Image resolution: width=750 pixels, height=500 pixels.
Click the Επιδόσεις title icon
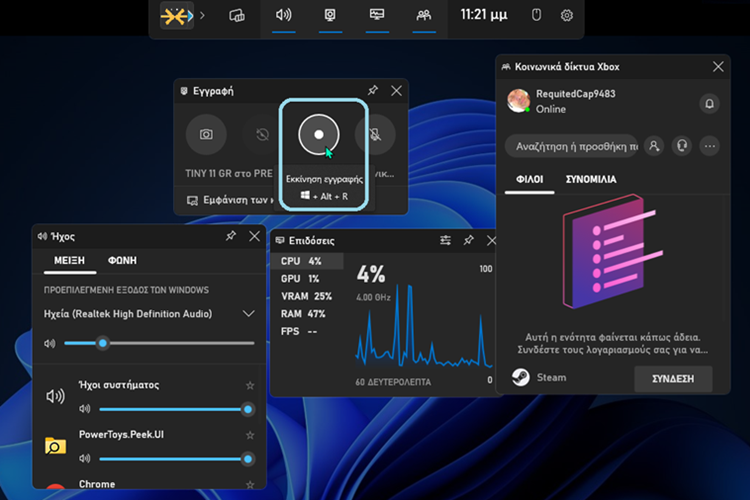(280, 240)
